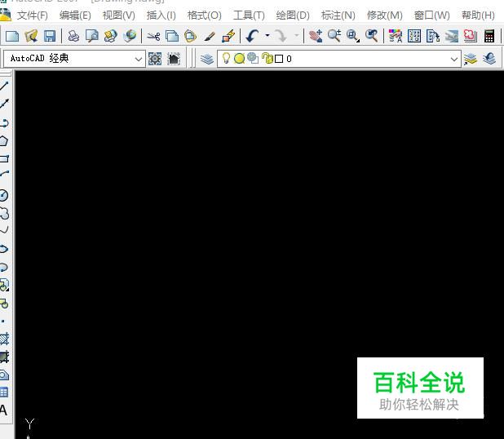Click the Plot printer icon
This screenshot has width=504, height=439.
[x=73, y=36]
